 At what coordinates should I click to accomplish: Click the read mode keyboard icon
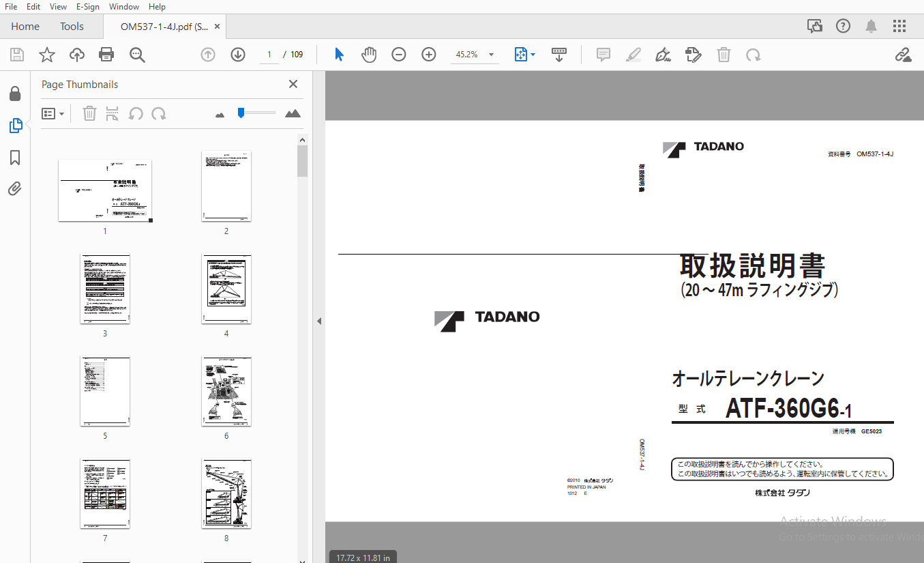pyautogui.click(x=559, y=55)
